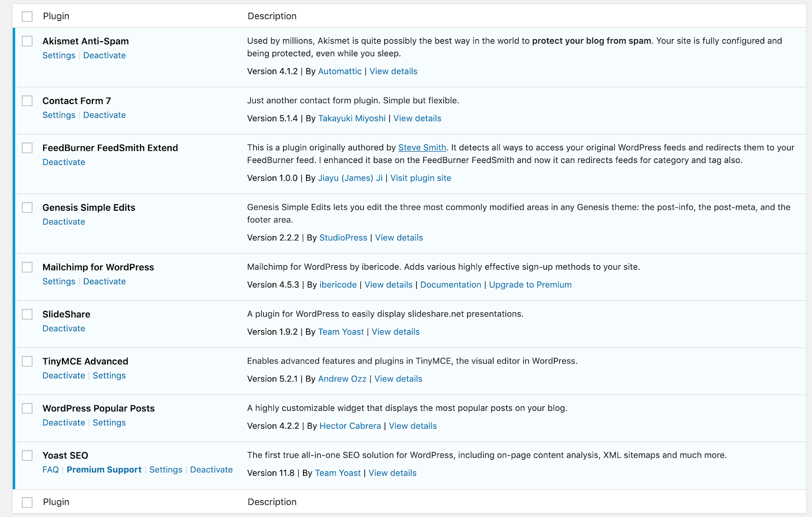This screenshot has height=517, width=812.
Task: Select the Mailchimp for WordPress checkbox
Action: 27,267
